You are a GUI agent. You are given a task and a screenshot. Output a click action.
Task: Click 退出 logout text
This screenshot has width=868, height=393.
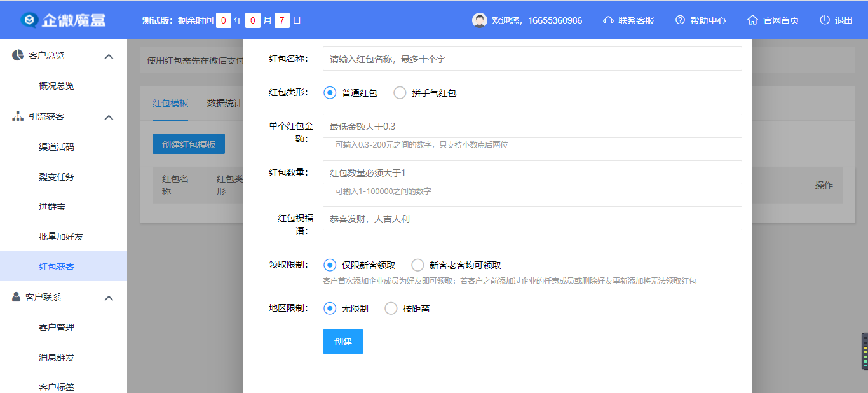[x=844, y=20]
